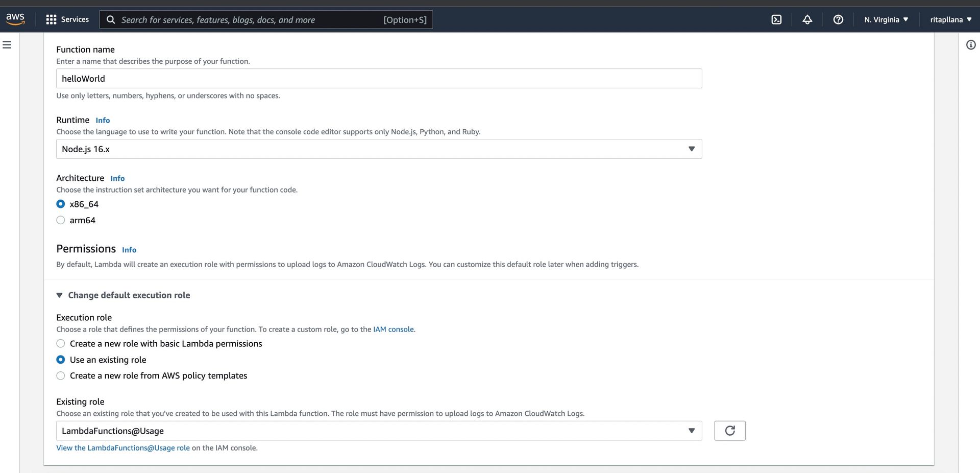Choose Use an existing role
The image size is (980, 473).
click(61, 360)
